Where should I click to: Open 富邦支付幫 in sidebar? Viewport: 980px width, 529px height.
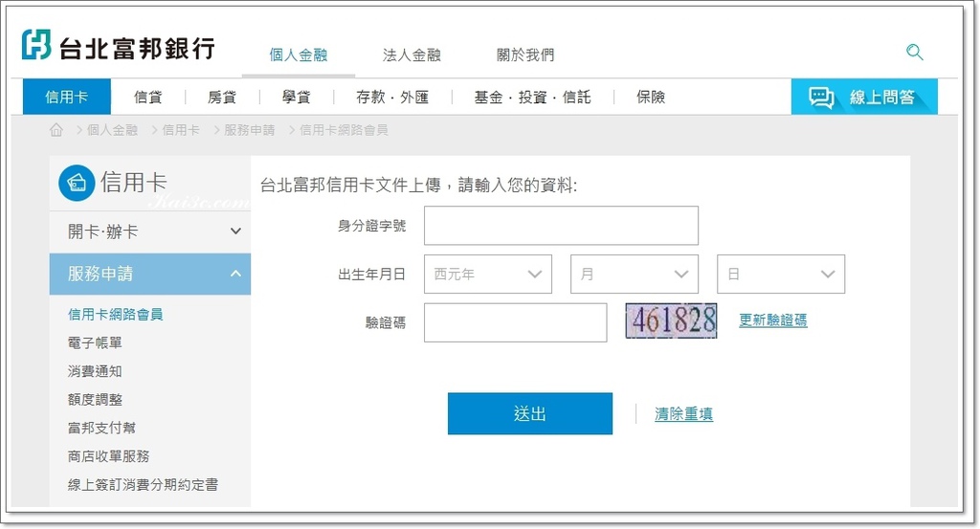(x=101, y=428)
